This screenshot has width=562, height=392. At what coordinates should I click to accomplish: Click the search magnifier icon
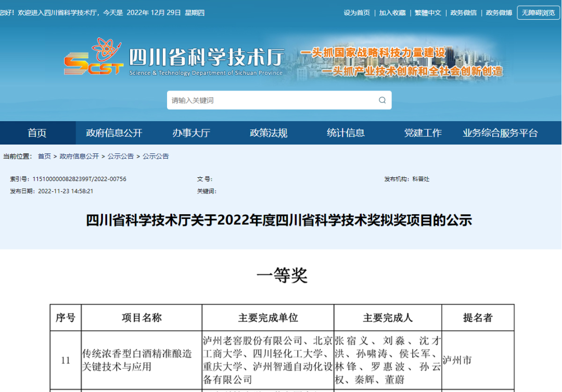pyautogui.click(x=382, y=100)
